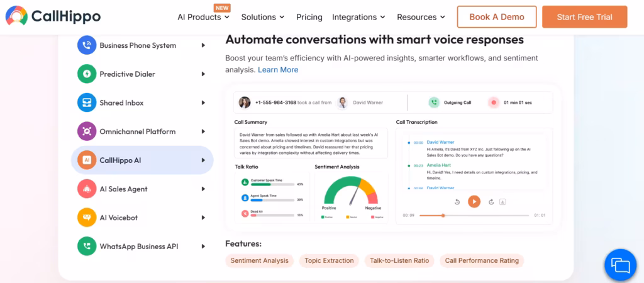The image size is (644, 283).
Task: Click the Call Summary text box
Action: pos(311,143)
